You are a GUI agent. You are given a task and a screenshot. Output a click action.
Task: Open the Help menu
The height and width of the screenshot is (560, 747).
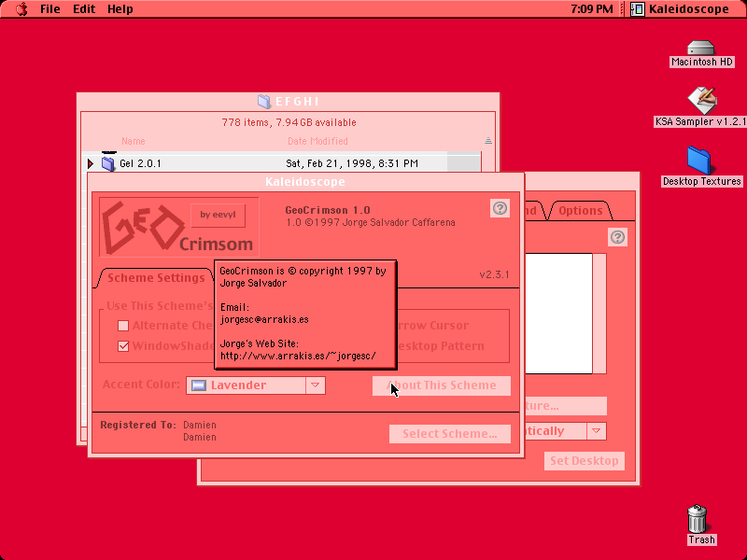120,9
